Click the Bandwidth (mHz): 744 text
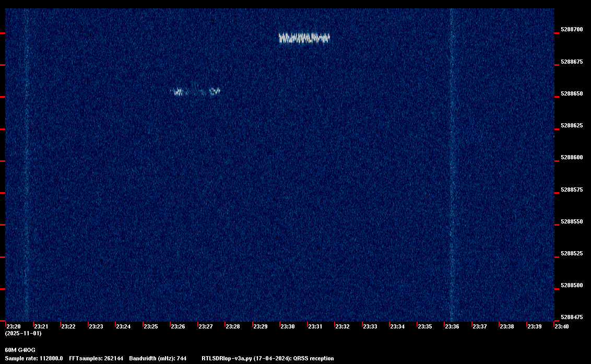 [x=158, y=358]
